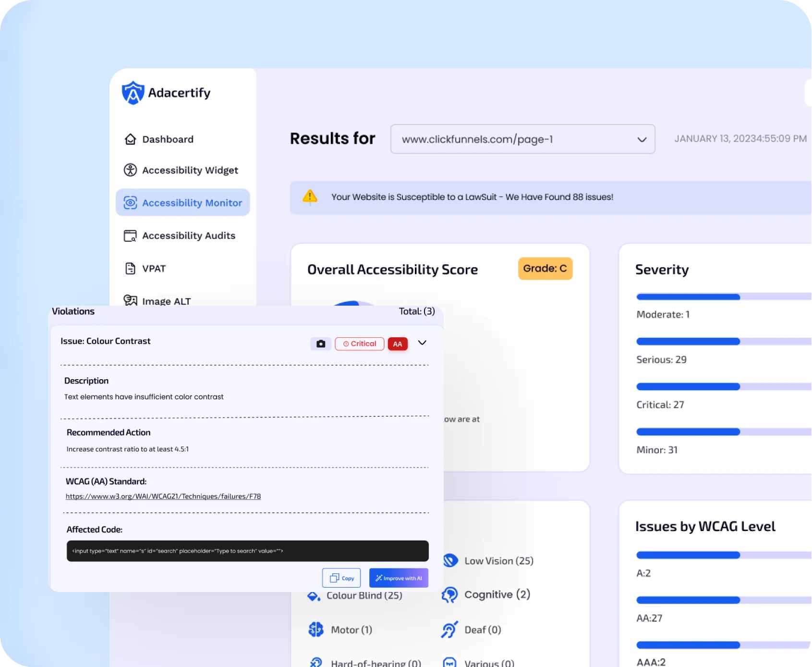This screenshot has width=812, height=667.
Task: Open the Results for URL dropdown
Action: pyautogui.click(x=522, y=139)
